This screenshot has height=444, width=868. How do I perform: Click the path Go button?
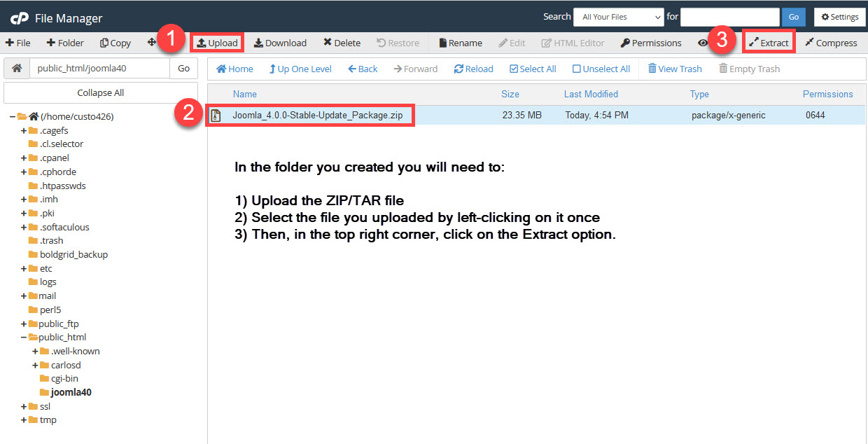[x=184, y=68]
